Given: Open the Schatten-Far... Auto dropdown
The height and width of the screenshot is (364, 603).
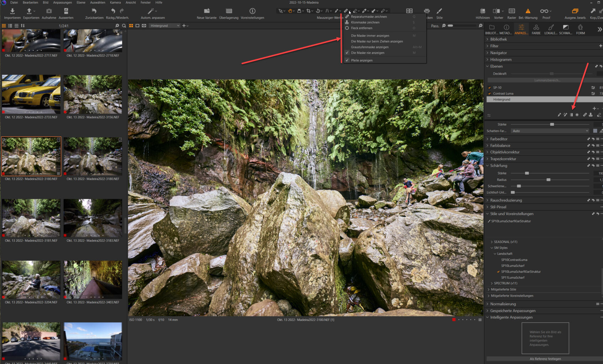Looking at the screenshot, I should [x=550, y=131].
